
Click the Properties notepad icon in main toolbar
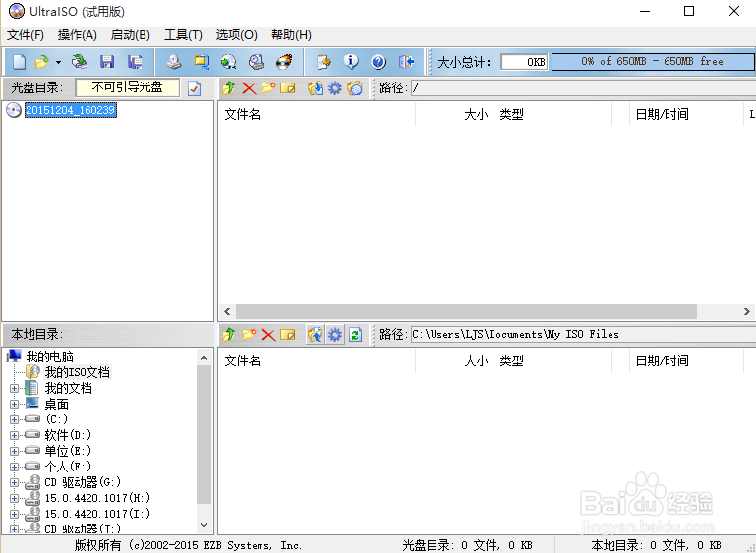[x=323, y=62]
